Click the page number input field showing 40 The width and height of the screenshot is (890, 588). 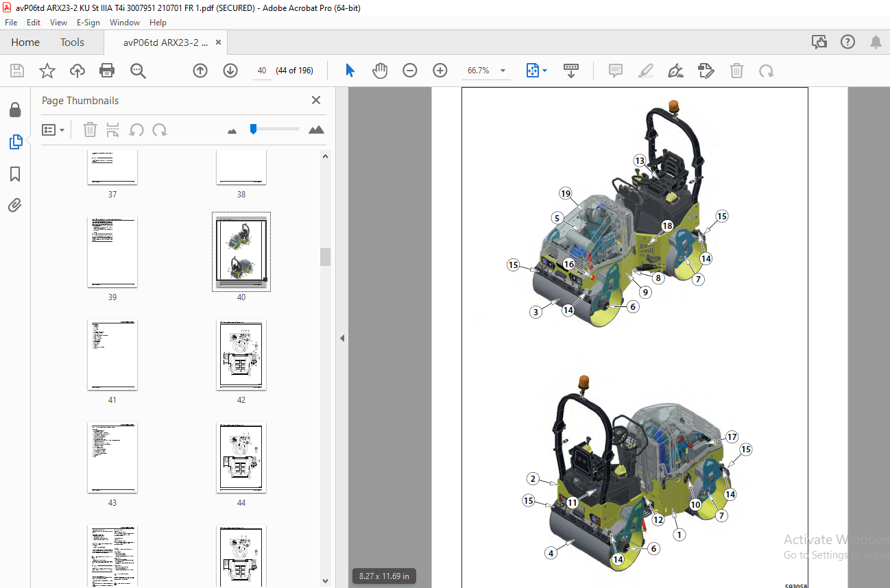pos(261,71)
